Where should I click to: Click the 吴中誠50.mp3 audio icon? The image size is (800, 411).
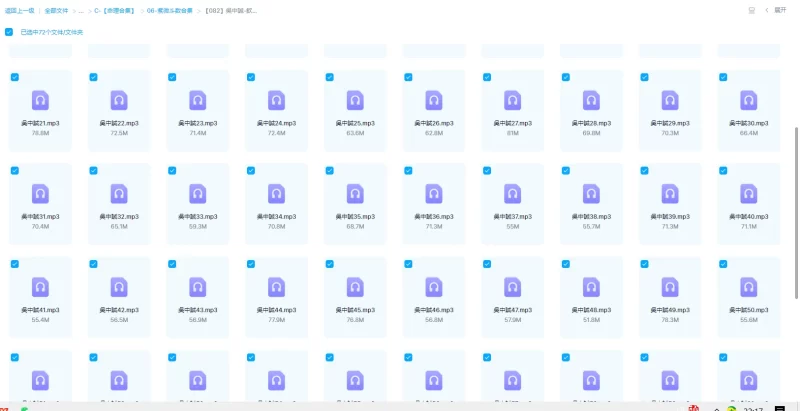coord(748,287)
